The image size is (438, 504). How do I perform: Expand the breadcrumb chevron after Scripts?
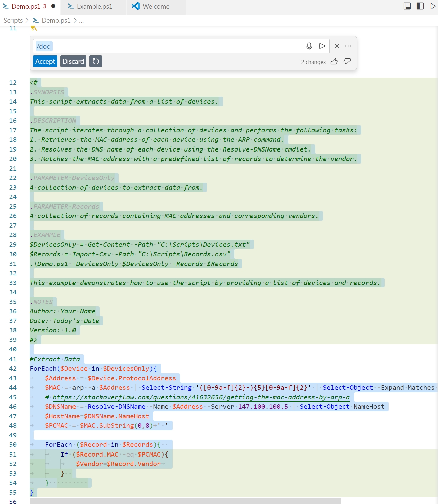click(26, 20)
